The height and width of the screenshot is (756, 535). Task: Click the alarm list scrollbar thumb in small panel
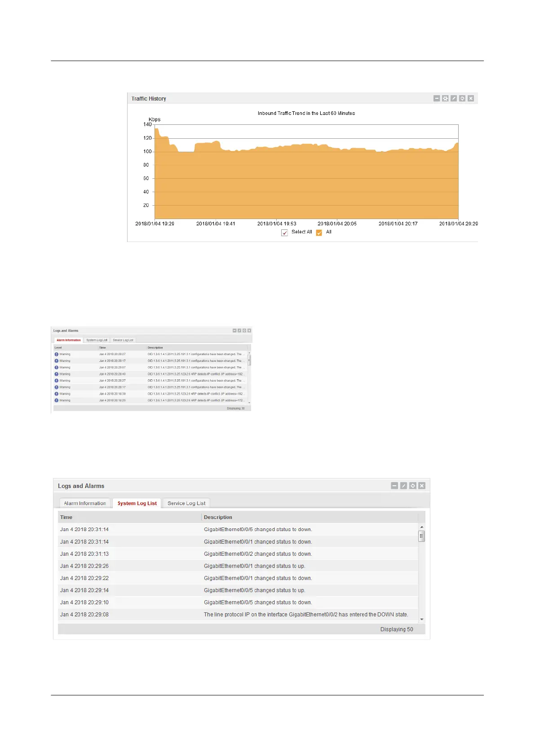click(249, 360)
